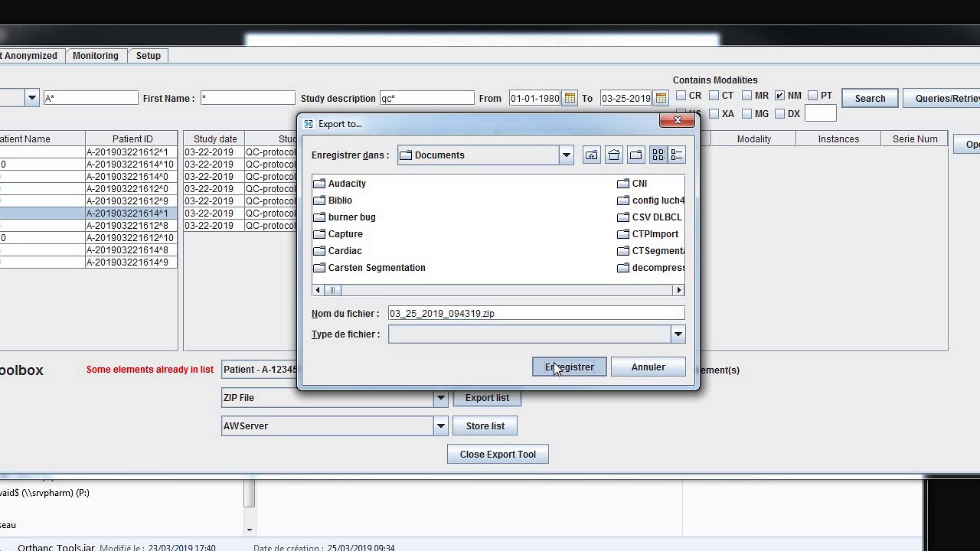980x551 pixels.
Task: Click Annuler to cancel export
Action: 648,367
